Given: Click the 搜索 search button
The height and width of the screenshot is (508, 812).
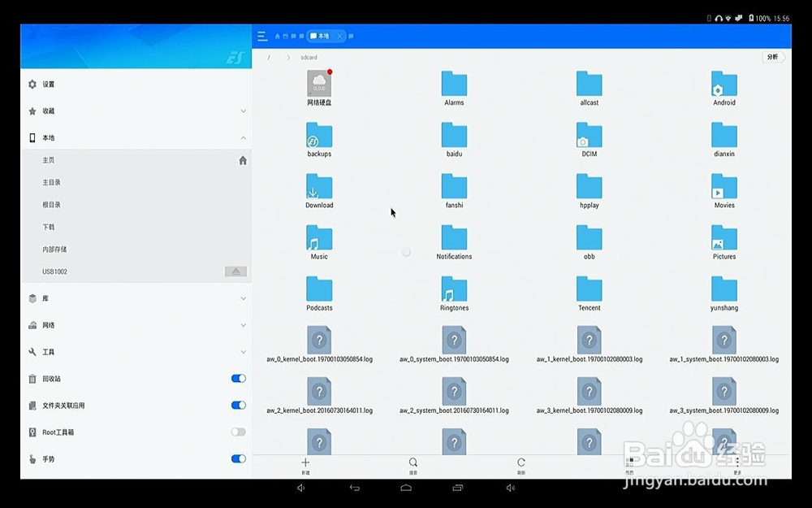Looking at the screenshot, I should coord(413,466).
